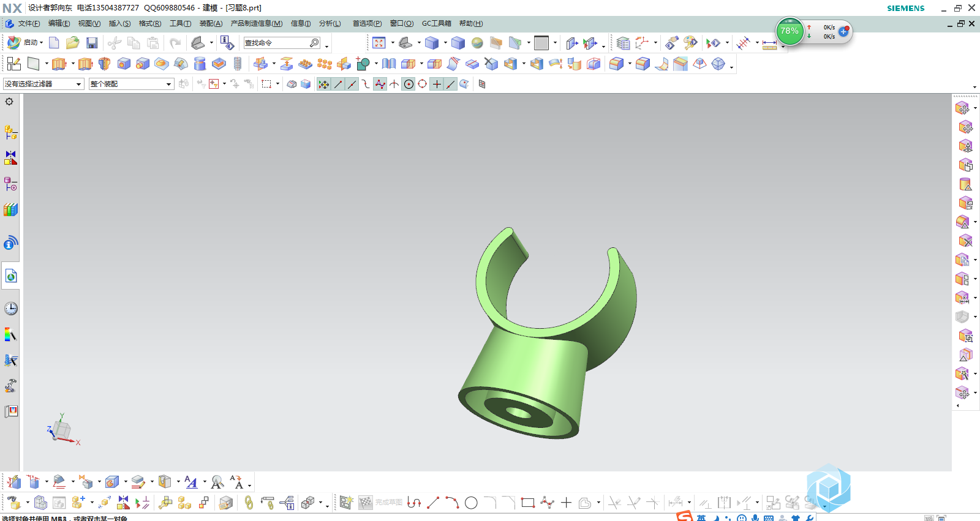Toggle the Control Point snap
The image size is (980, 521).
point(366,84)
